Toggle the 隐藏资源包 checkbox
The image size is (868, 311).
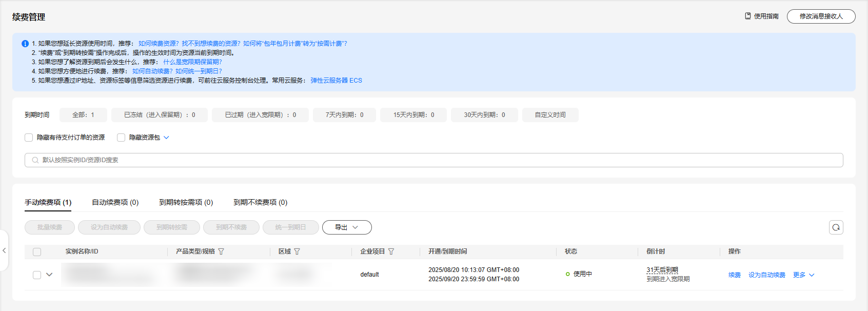pyautogui.click(x=121, y=138)
